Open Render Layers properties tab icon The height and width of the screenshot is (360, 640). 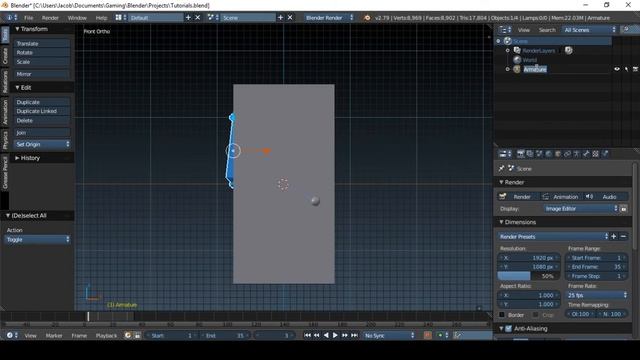530,154
